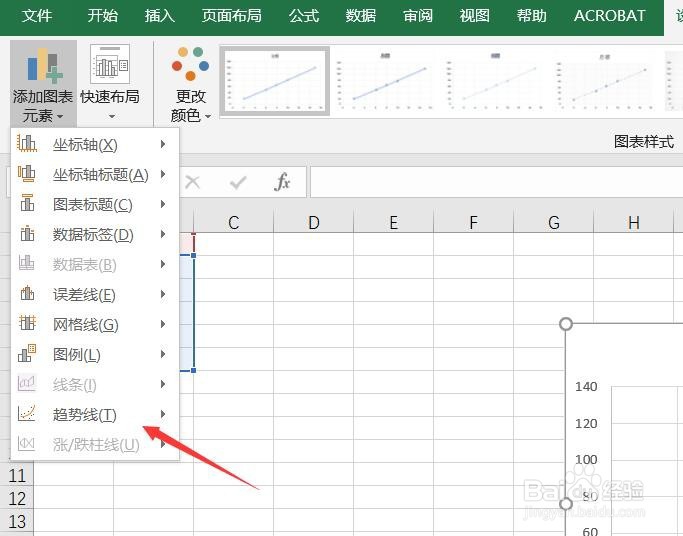Select row 13 header
Viewport: 683px width, 536px height.
[x=17, y=521]
